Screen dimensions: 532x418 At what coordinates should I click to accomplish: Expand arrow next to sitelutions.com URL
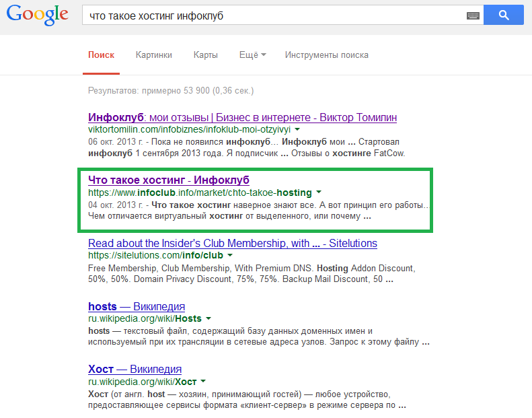tap(230, 255)
